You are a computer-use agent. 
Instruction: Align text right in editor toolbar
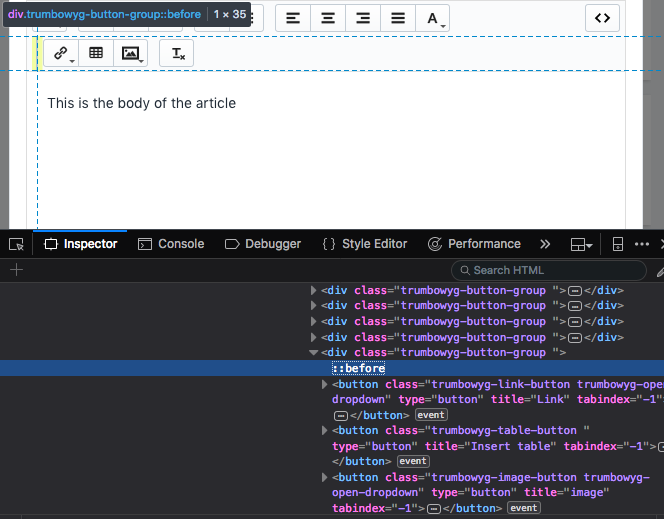click(363, 18)
